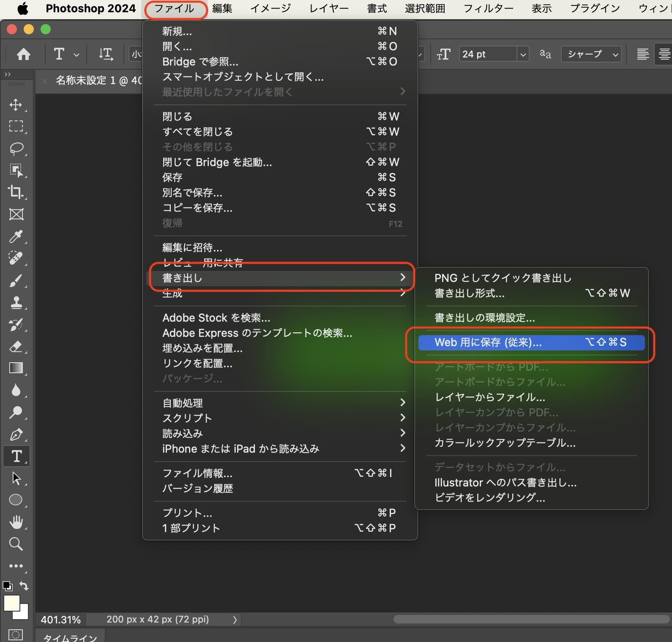Open the anti-aliasing シャープ dropdown
This screenshot has height=642, width=672.
[591, 54]
